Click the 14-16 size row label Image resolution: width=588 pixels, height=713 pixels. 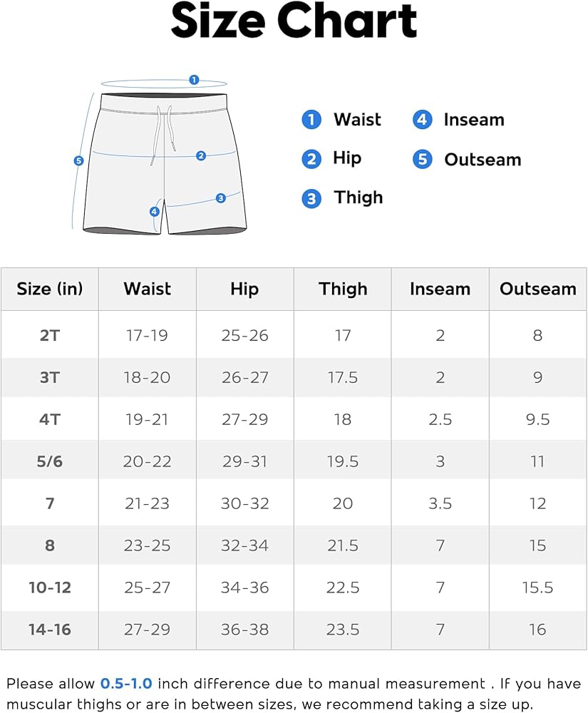(x=49, y=630)
